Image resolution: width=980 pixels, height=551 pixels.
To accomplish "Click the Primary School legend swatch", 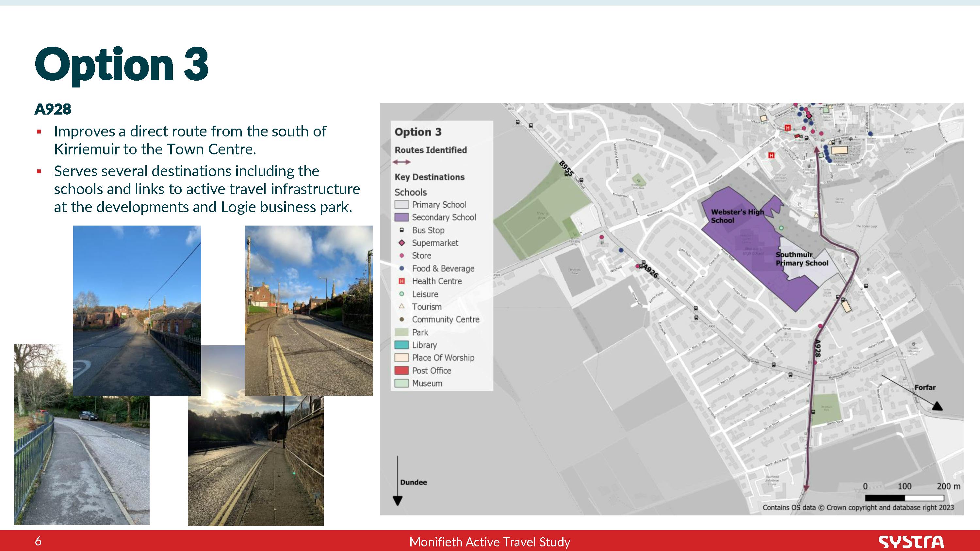I will (401, 205).
